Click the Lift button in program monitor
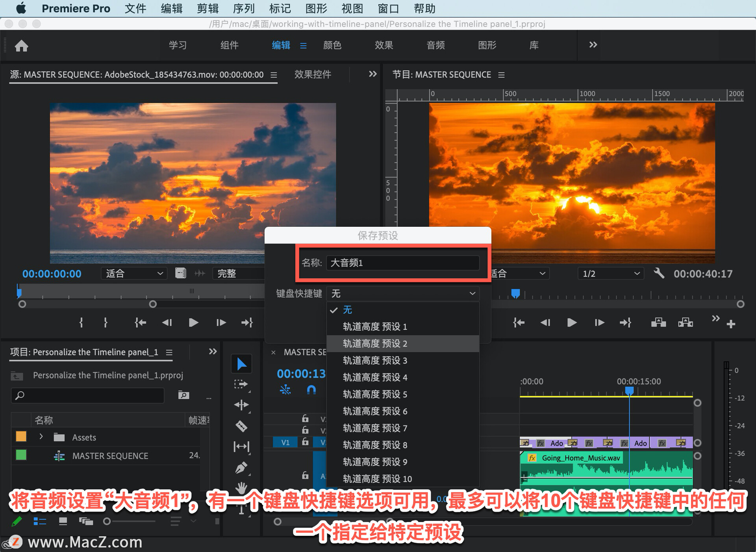The width and height of the screenshot is (756, 552). [658, 323]
